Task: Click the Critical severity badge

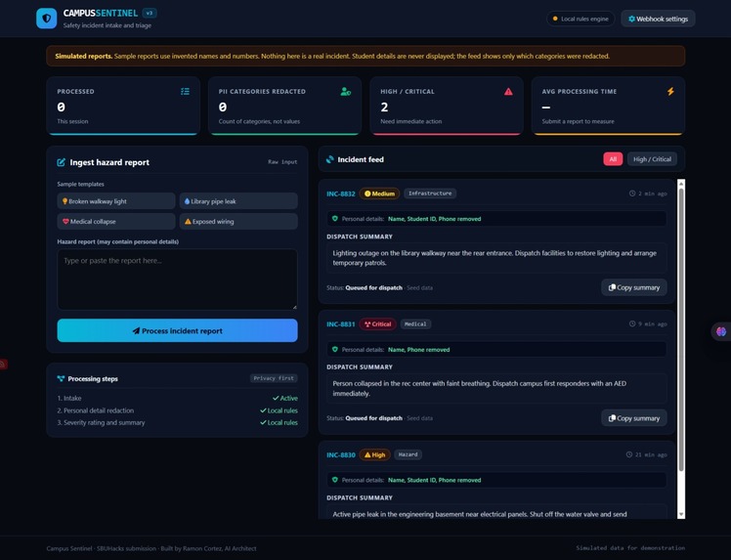Action: 377,324
